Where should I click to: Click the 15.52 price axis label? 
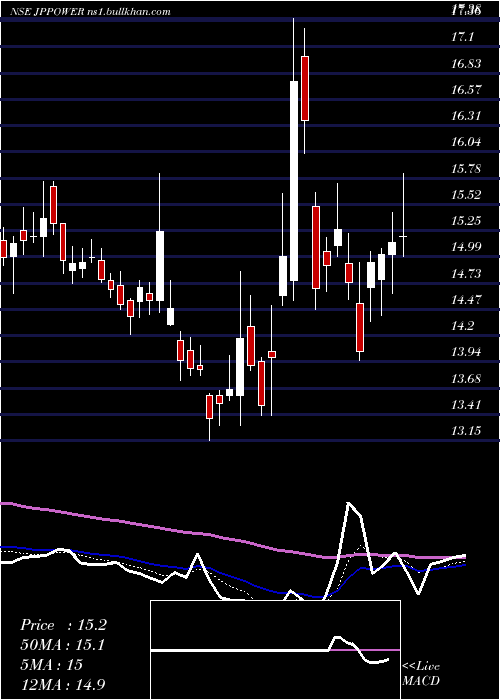466,195
